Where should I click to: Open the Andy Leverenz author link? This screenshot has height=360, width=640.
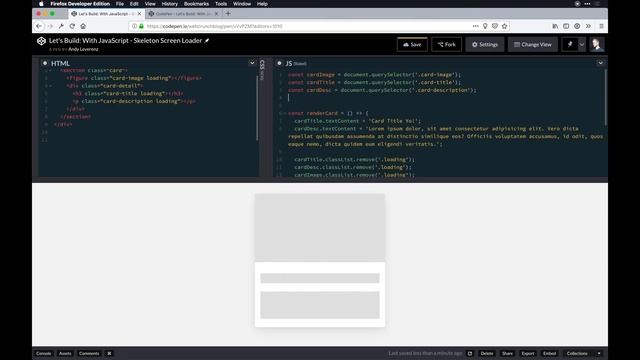pos(83,49)
